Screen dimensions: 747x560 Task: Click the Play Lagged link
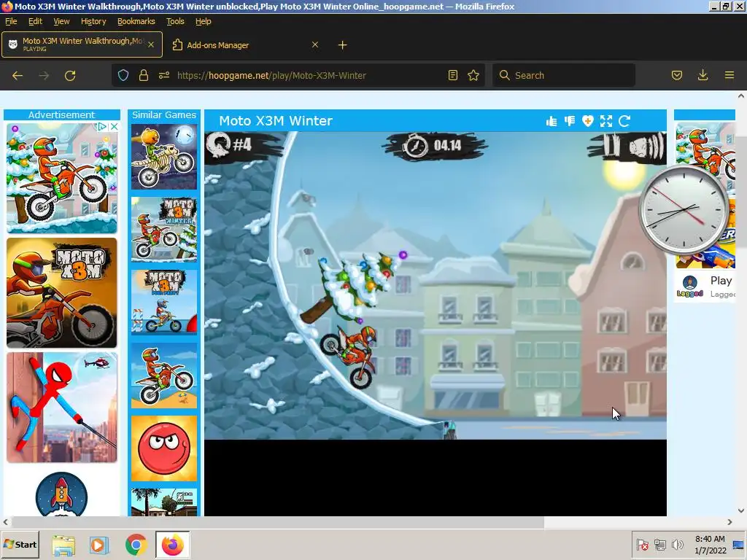[x=721, y=281]
